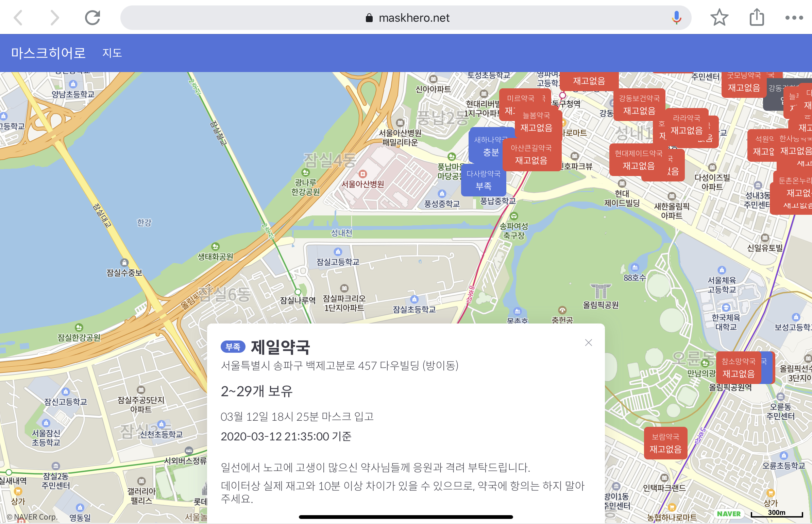Screen dimensions: 812x524
Task: Click the 잠실대교 bridge label
Action: coord(103,215)
